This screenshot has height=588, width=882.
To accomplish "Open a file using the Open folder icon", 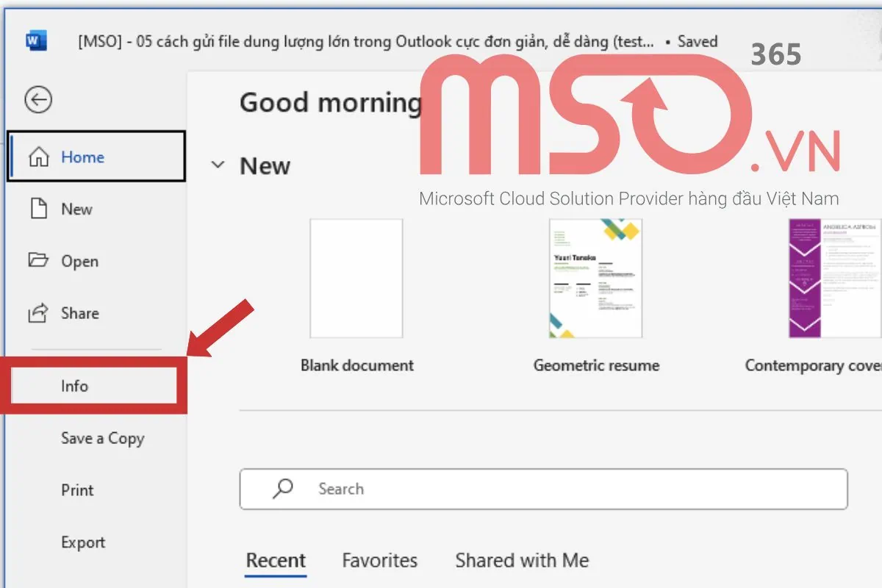I will pyautogui.click(x=39, y=261).
